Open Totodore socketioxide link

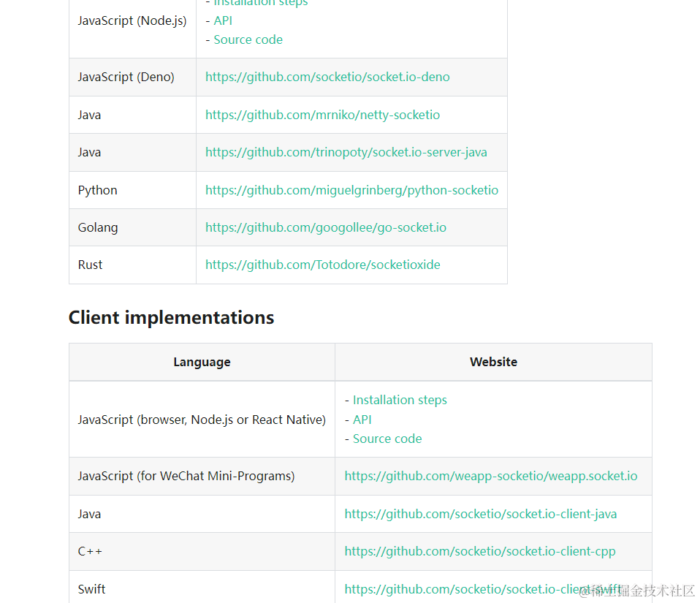coord(323,265)
